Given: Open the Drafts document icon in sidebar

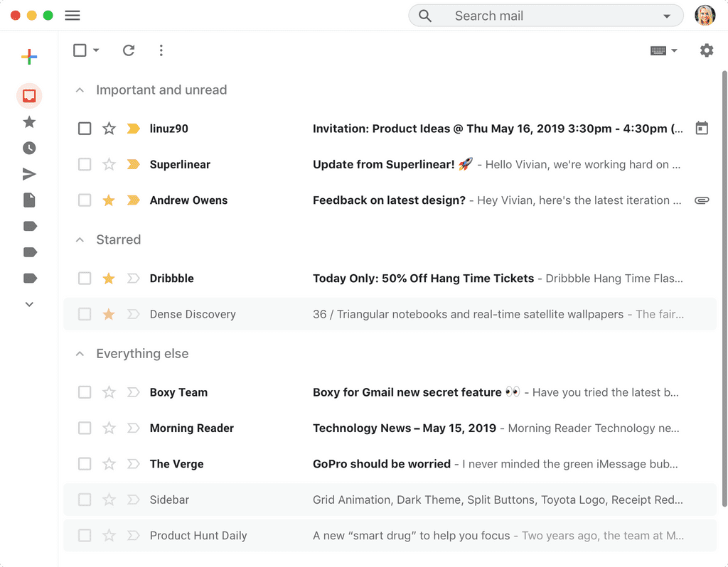Looking at the screenshot, I should pos(29,200).
